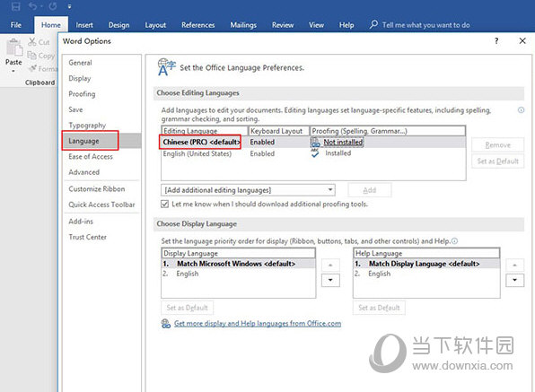The width and height of the screenshot is (535, 392).
Task: Expand the Paste dropdown arrow
Action: tap(13, 71)
